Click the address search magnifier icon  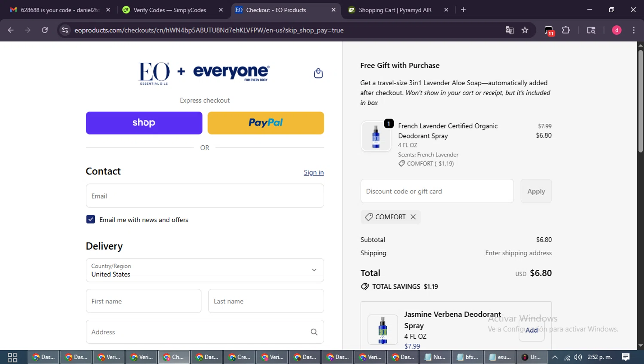point(314,332)
